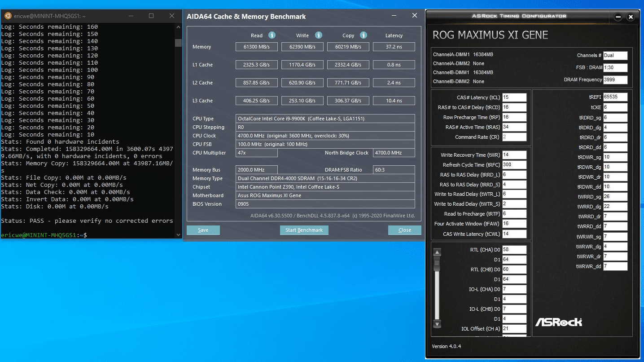Click the tRRD_L value field

click(x=514, y=175)
